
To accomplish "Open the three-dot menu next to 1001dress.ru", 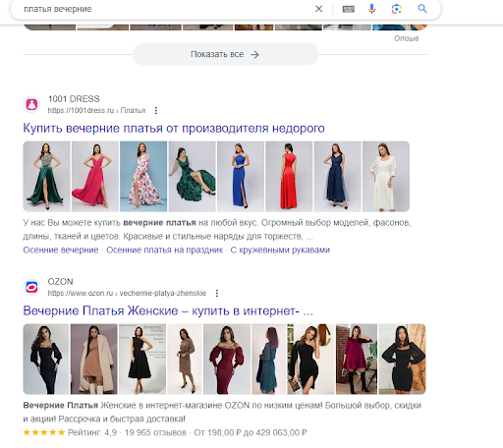I will [x=156, y=111].
